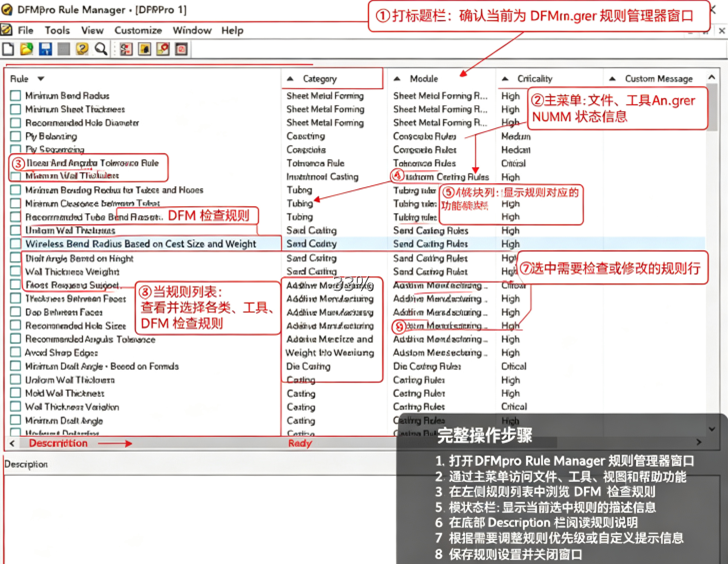Click the Save floppy disk icon
Screen dimensions: 728x564
click(x=45, y=49)
